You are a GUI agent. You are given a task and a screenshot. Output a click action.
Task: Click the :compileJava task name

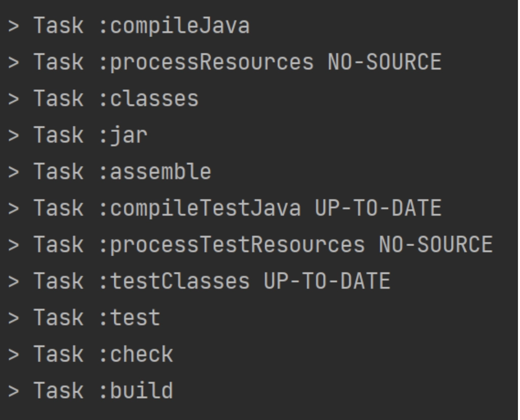click(x=174, y=26)
